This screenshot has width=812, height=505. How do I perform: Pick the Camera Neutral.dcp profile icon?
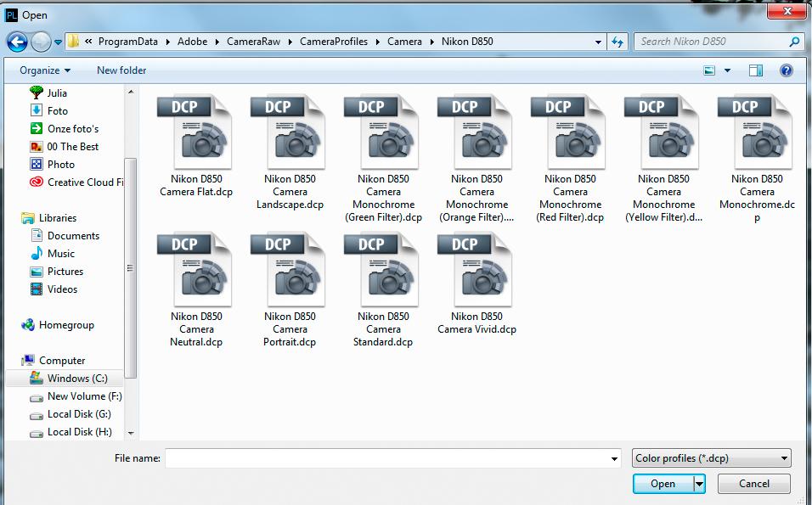point(195,269)
